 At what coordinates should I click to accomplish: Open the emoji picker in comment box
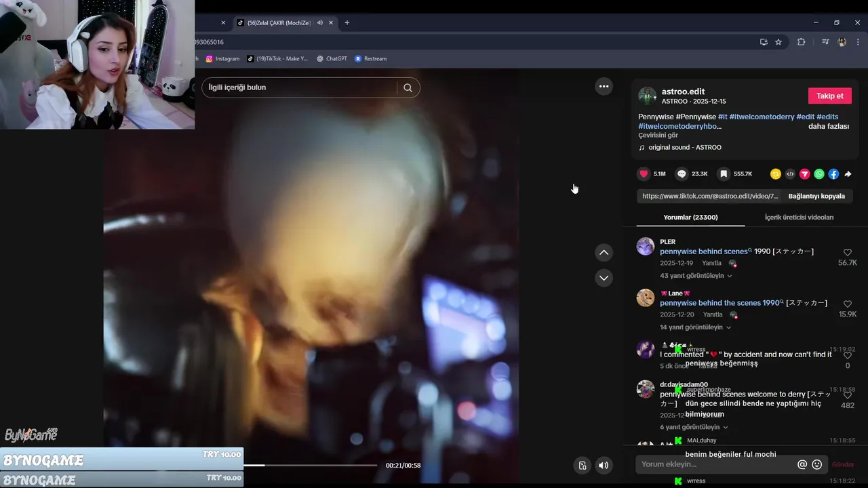(817, 464)
